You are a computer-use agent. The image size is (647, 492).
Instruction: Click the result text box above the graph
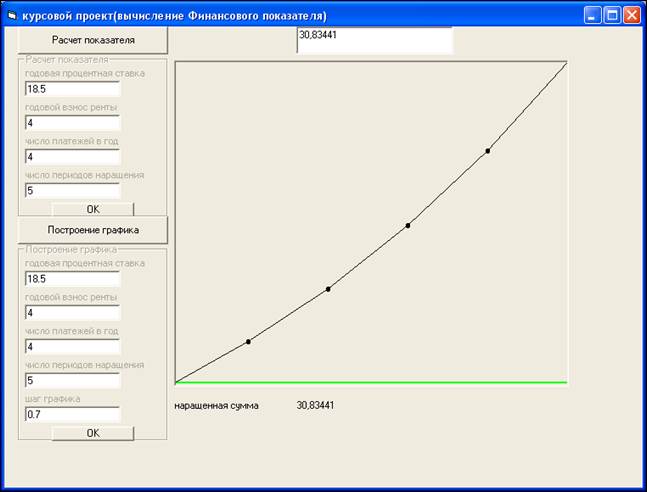tap(375, 40)
